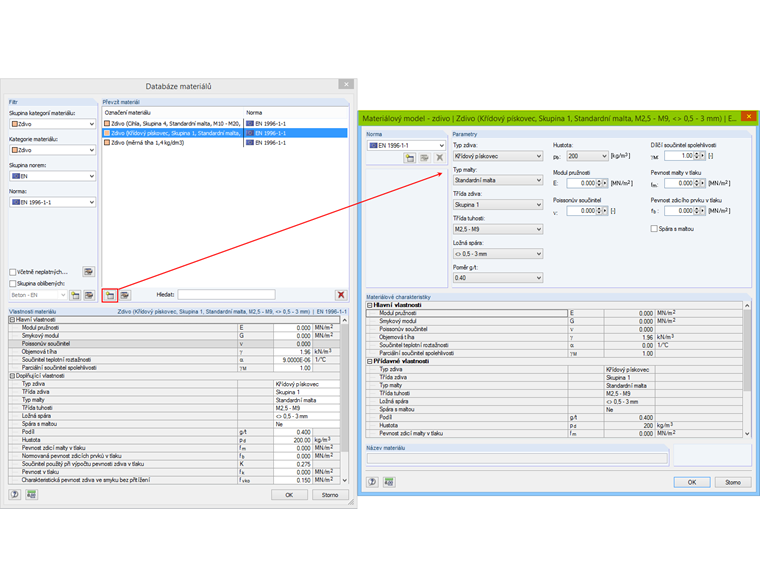The image size is (760, 588).
Task: Click the Dílčí součinitel spolehlivosti spinner arrows
Action: [697, 156]
